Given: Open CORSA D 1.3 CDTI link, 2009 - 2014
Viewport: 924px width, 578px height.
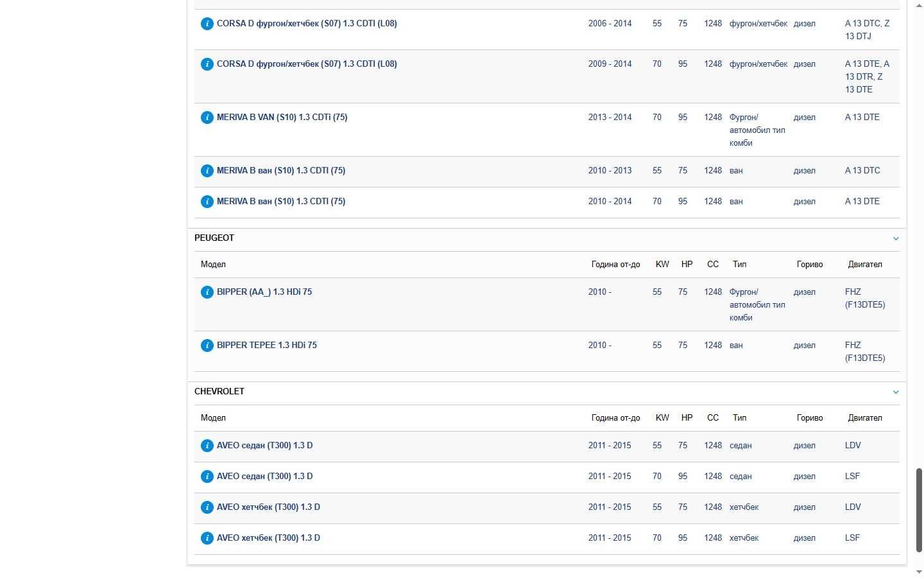Looking at the screenshot, I should pyautogui.click(x=307, y=64).
